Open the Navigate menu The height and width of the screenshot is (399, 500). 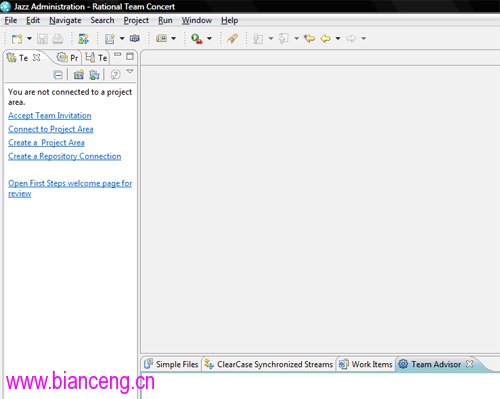click(65, 20)
